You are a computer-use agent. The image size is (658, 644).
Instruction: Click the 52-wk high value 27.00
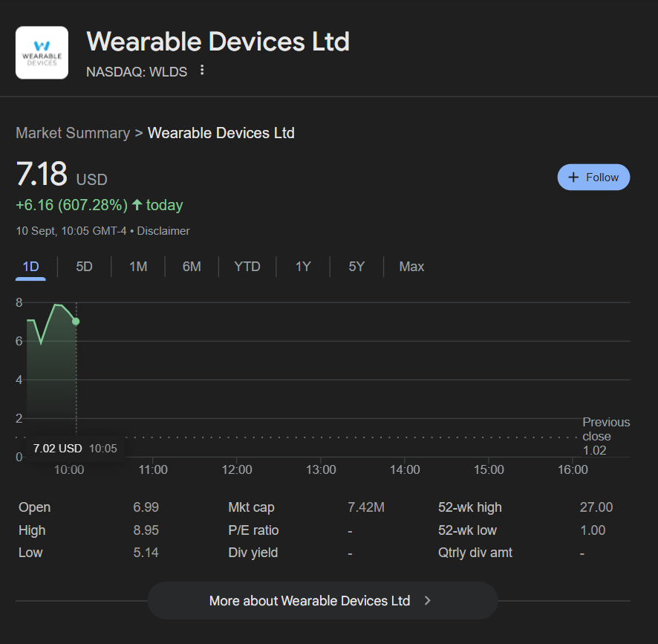tap(596, 507)
